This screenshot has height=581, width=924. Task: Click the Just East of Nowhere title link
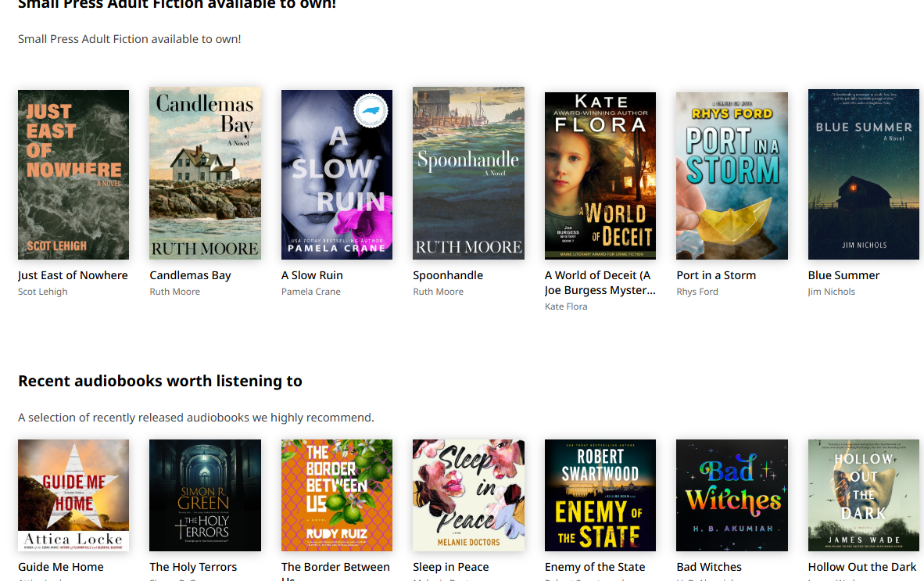tap(73, 275)
